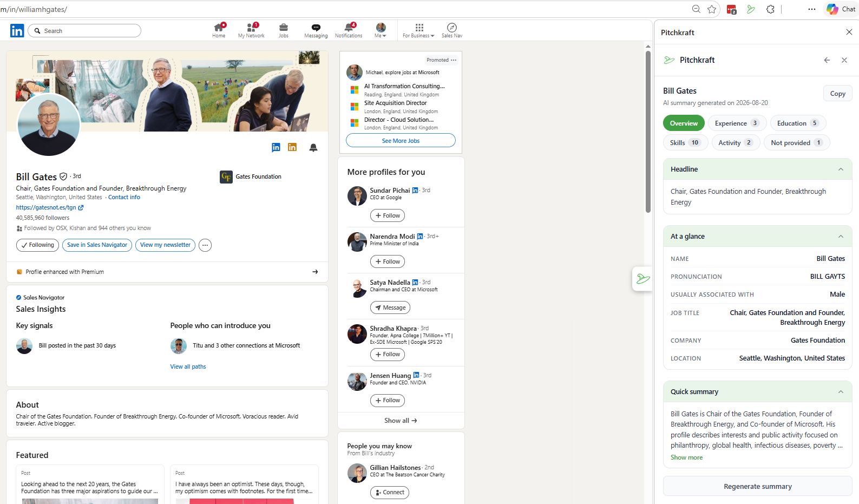
Task: Collapse the Headline section
Action: 841,169
